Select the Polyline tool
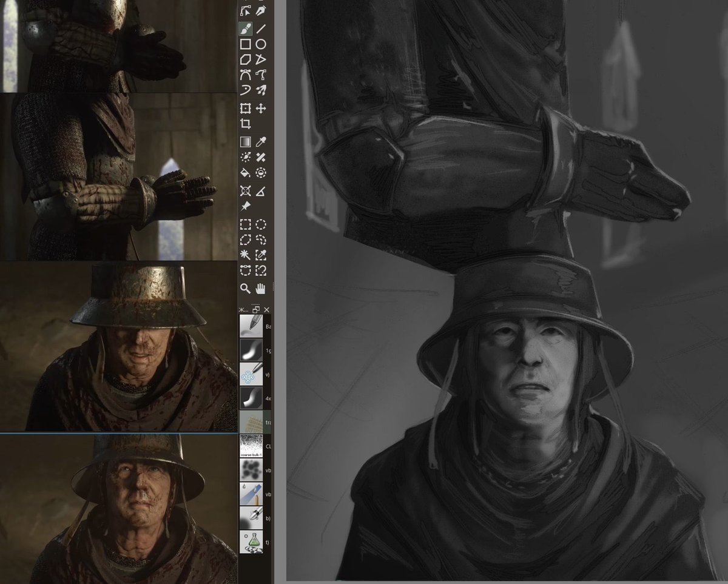The image size is (728, 584). (x=261, y=59)
